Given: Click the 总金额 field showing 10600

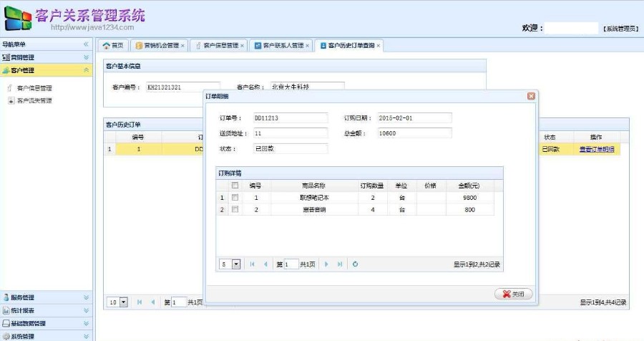Looking at the screenshot, I should click(414, 133).
